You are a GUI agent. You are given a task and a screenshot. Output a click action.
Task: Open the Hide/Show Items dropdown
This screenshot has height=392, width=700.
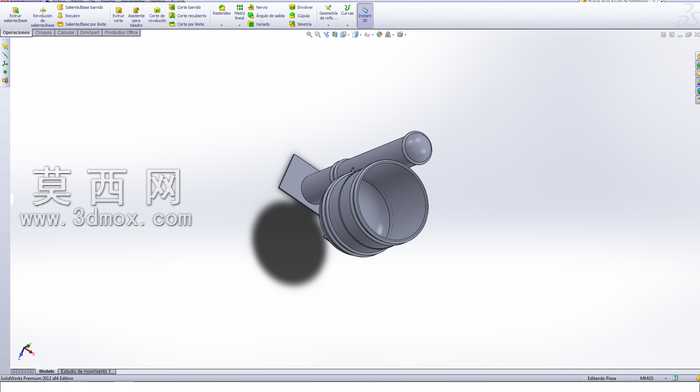tap(368, 34)
